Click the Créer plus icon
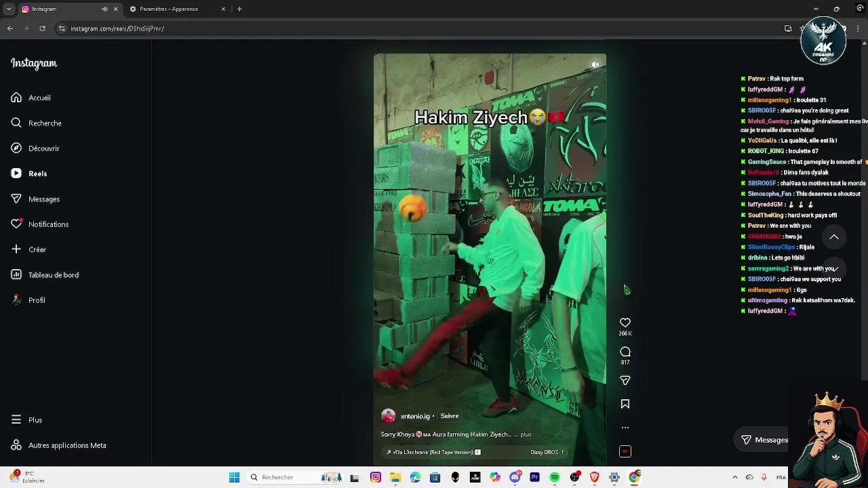Image resolution: width=868 pixels, height=488 pixels. pyautogui.click(x=16, y=249)
